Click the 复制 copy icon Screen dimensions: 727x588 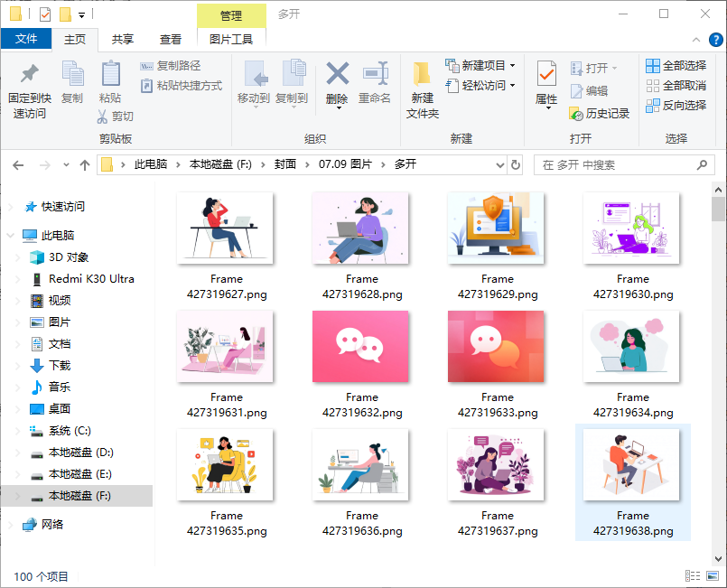[x=72, y=73]
